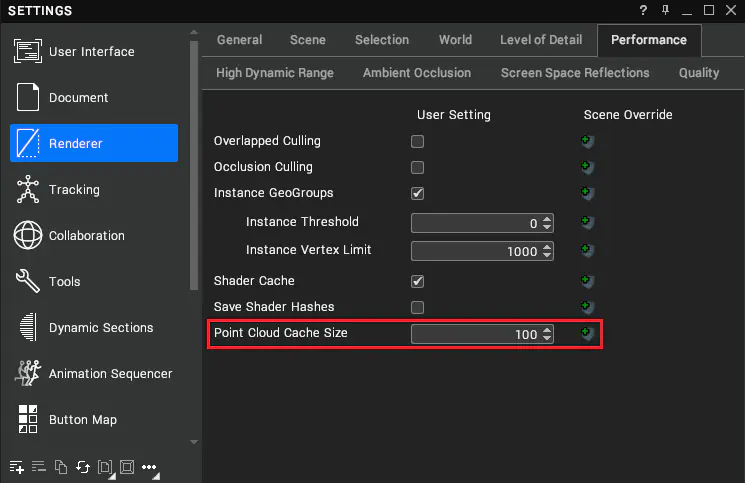Viewport: 745px width, 483px height.
Task: Switch to the Level of Detail tab
Action: 541,40
